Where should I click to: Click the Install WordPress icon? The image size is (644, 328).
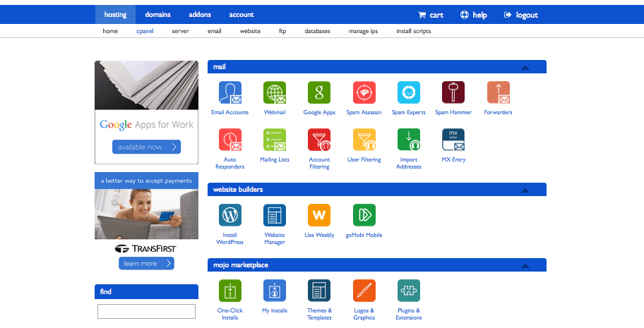click(x=229, y=215)
